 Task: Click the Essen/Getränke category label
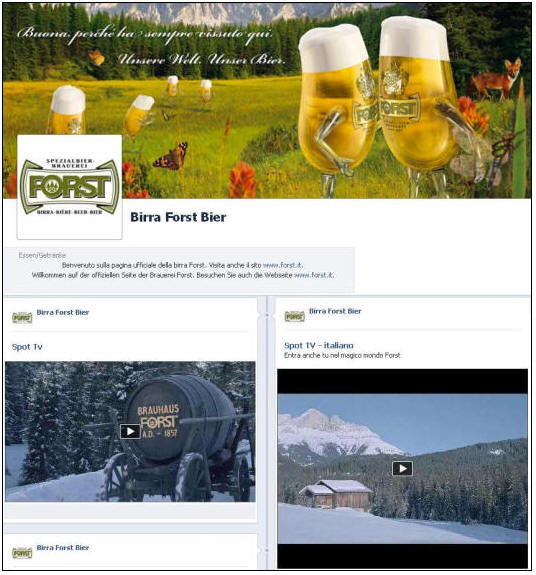pos(42,255)
